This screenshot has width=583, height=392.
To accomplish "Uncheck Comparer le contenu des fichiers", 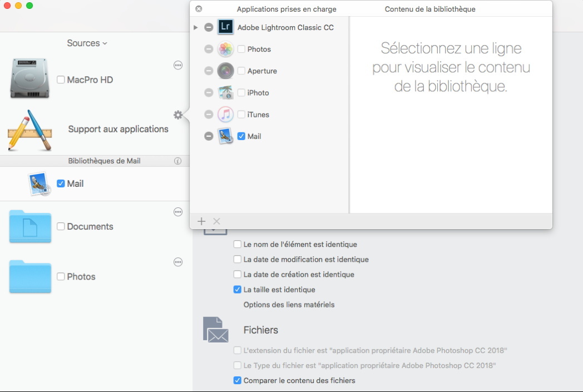I will click(237, 380).
